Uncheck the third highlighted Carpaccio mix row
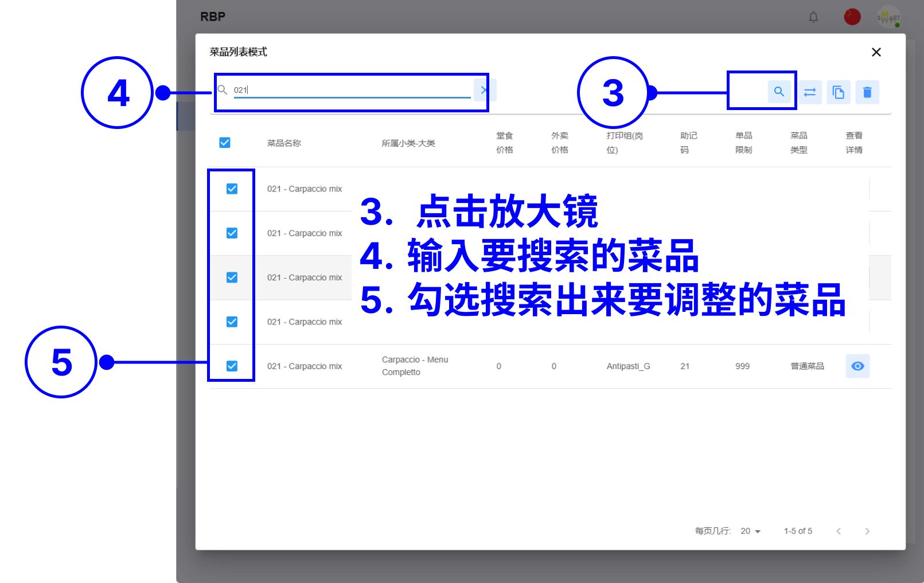Screen dimensions: 924x583 click(232, 277)
